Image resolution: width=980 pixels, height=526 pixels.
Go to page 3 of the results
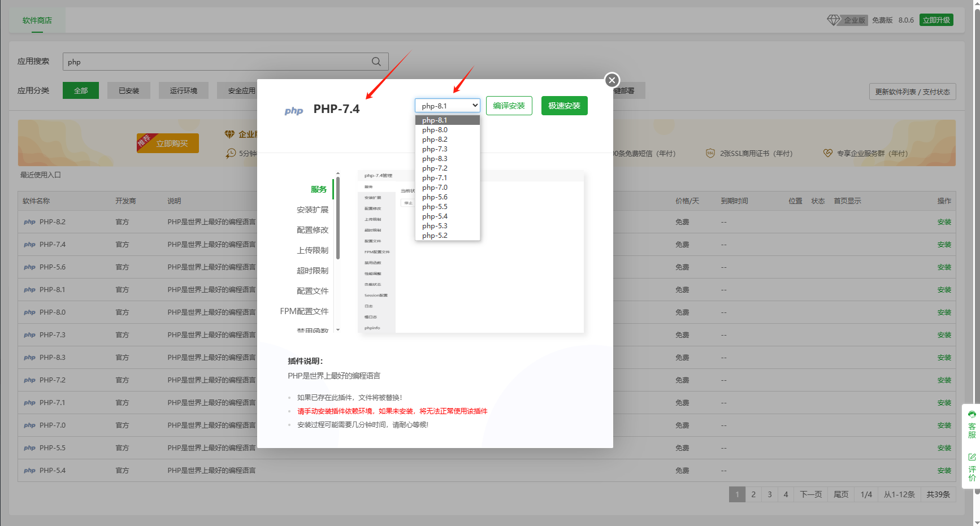770,494
